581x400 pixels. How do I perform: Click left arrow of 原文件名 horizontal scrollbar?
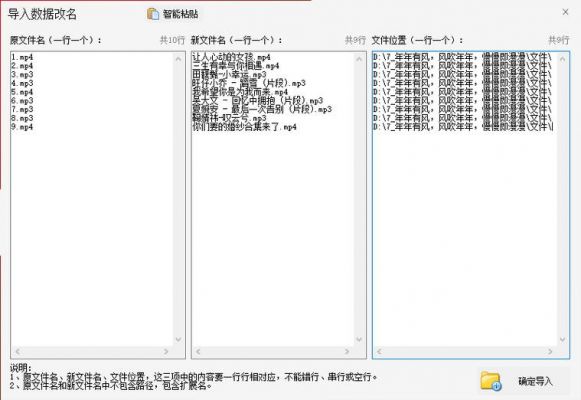point(17,351)
